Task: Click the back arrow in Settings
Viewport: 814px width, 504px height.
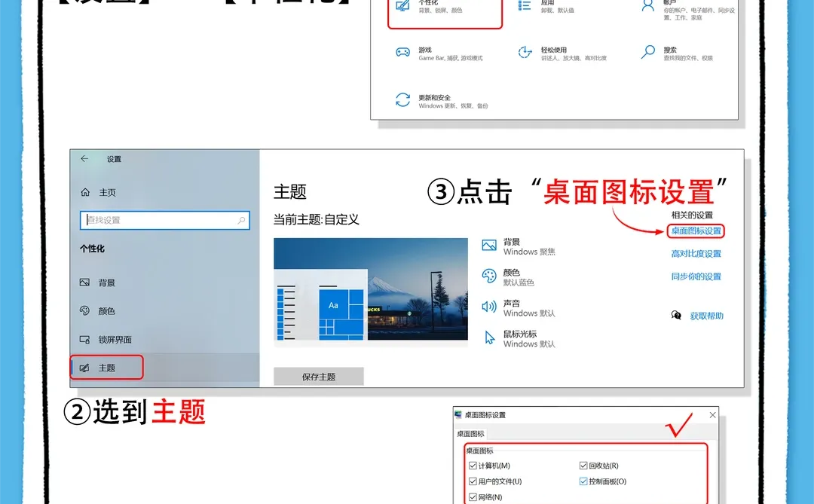Action: pyautogui.click(x=84, y=159)
